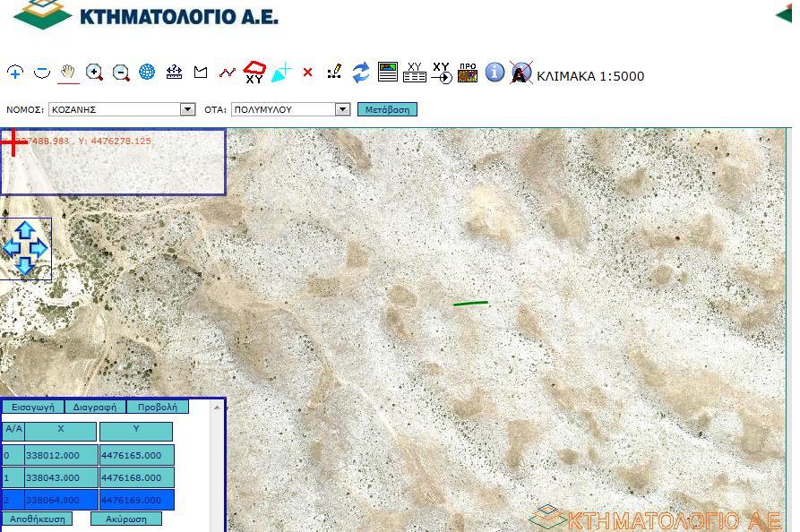Click the Αποθήκευση button
Viewport: 800px width, 532px height.
pyautogui.click(x=38, y=519)
